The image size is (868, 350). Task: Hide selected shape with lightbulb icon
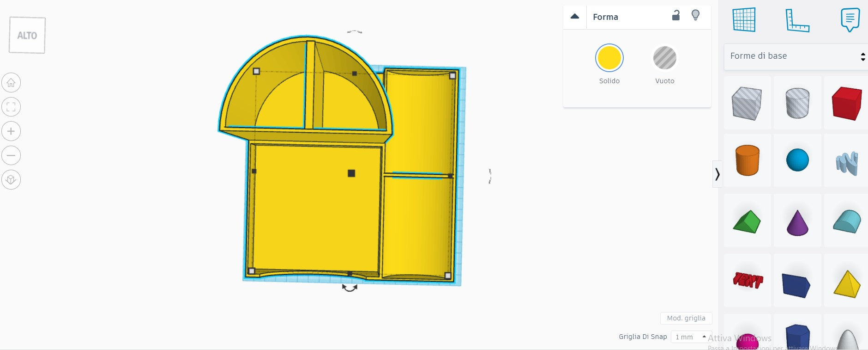coord(695,16)
